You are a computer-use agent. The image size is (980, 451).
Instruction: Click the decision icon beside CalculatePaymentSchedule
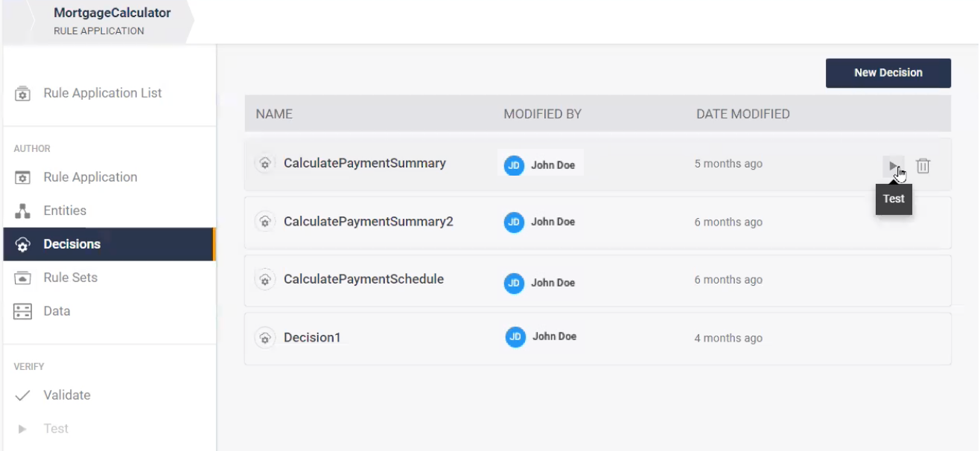coord(265,279)
